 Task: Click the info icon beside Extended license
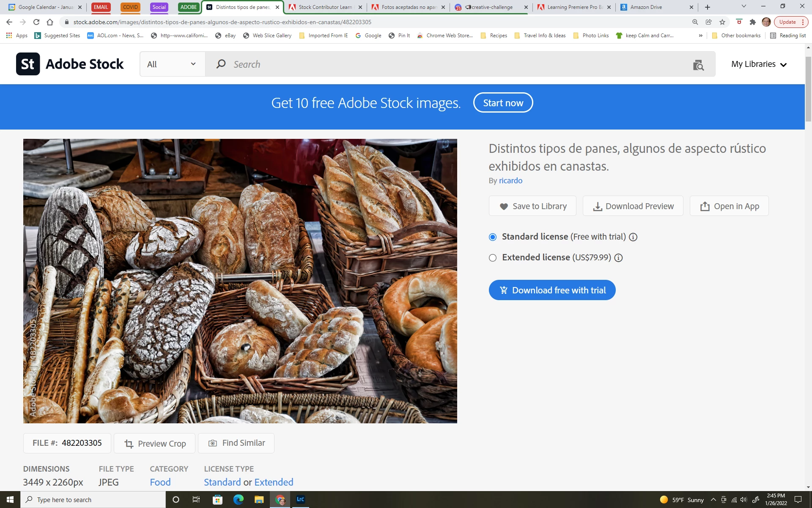(x=618, y=258)
